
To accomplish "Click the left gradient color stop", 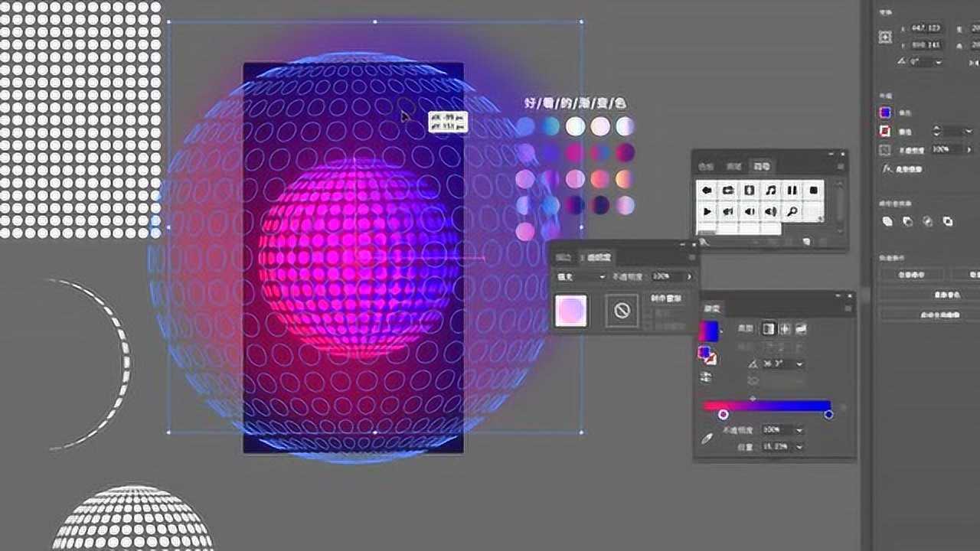I will [723, 414].
